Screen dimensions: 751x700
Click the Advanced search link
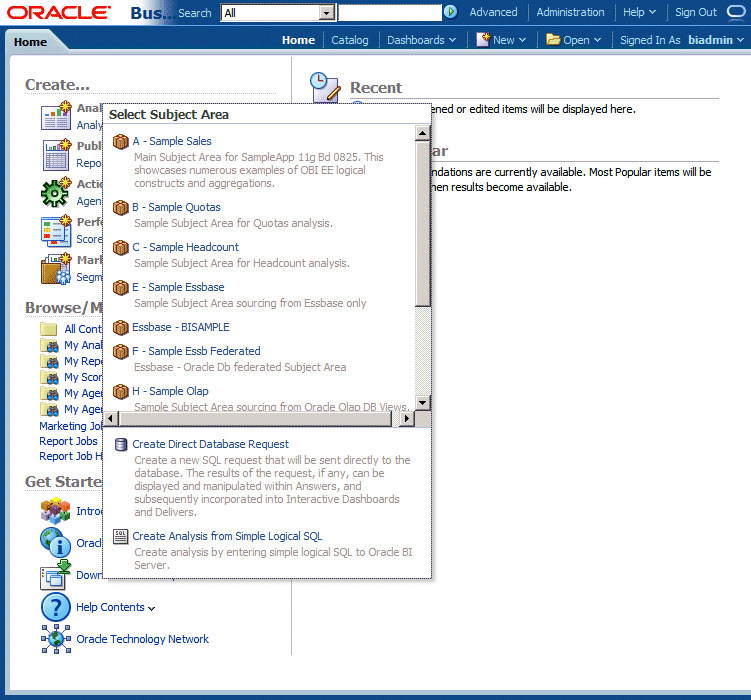(x=493, y=12)
